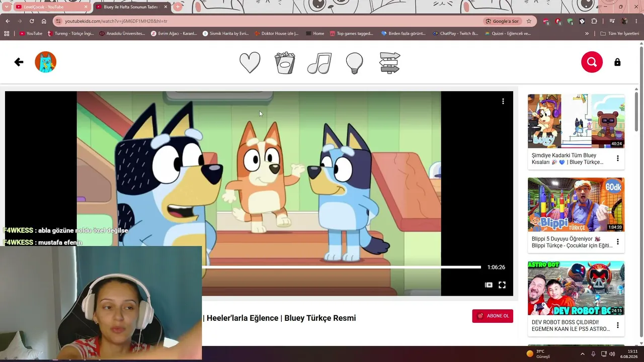Screen dimensions: 644x362
Task: Select the Bluey ile Hafta Sonunun tab
Action: pyautogui.click(x=131, y=7)
